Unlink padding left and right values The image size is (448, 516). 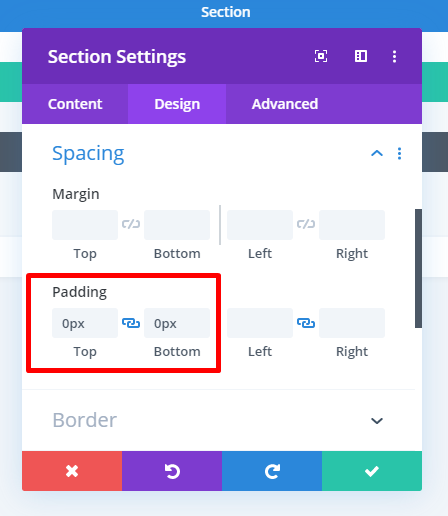click(306, 323)
